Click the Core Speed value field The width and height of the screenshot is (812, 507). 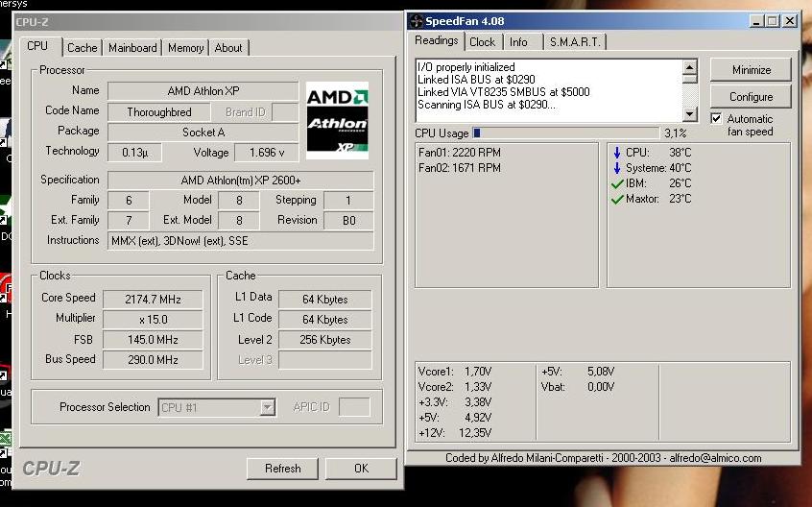coord(153,300)
